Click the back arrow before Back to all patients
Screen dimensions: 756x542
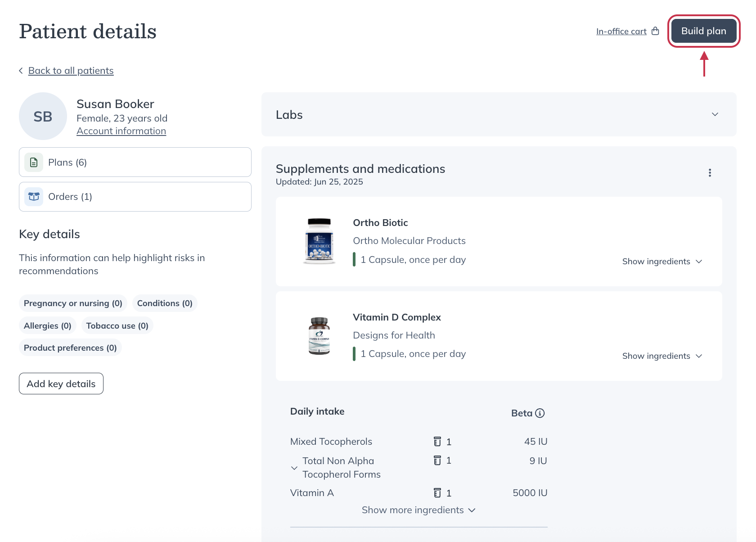pos(21,70)
